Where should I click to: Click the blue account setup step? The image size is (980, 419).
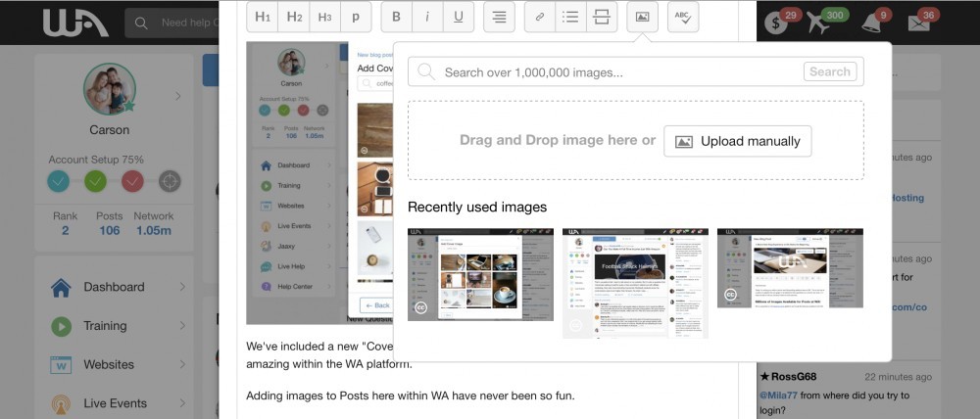58,182
